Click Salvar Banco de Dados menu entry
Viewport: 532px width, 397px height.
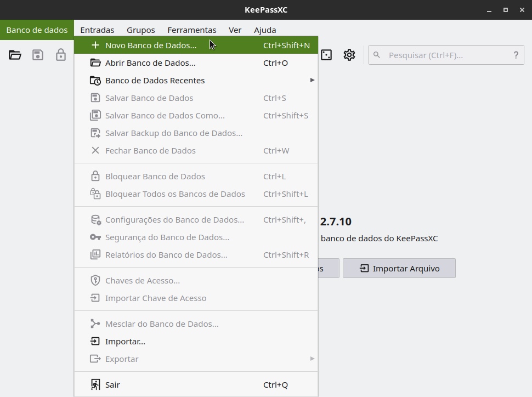(x=196, y=98)
